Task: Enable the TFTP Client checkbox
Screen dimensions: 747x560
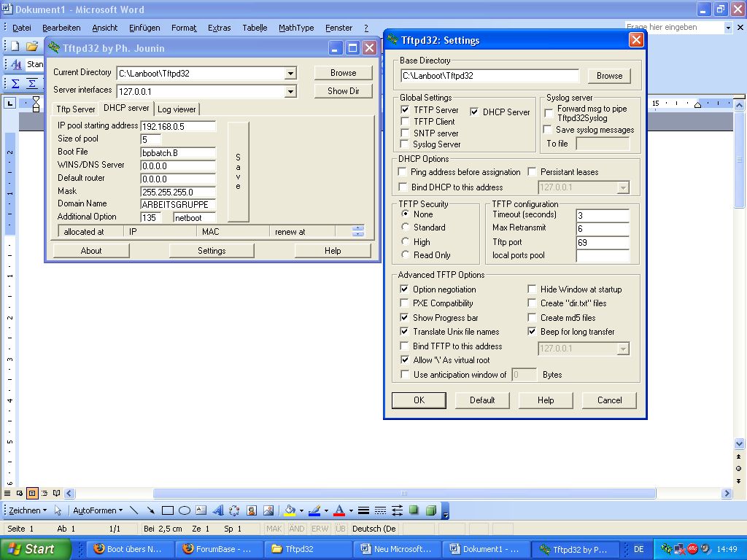Action: pos(405,122)
